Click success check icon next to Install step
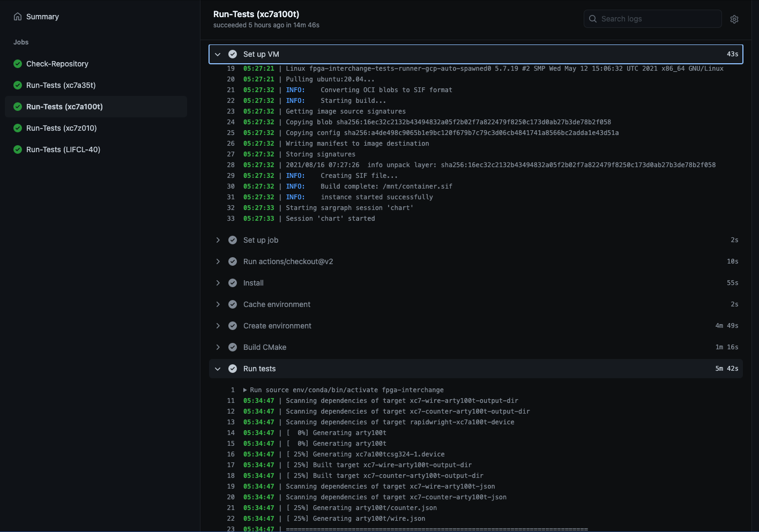The image size is (759, 532). coord(233,283)
